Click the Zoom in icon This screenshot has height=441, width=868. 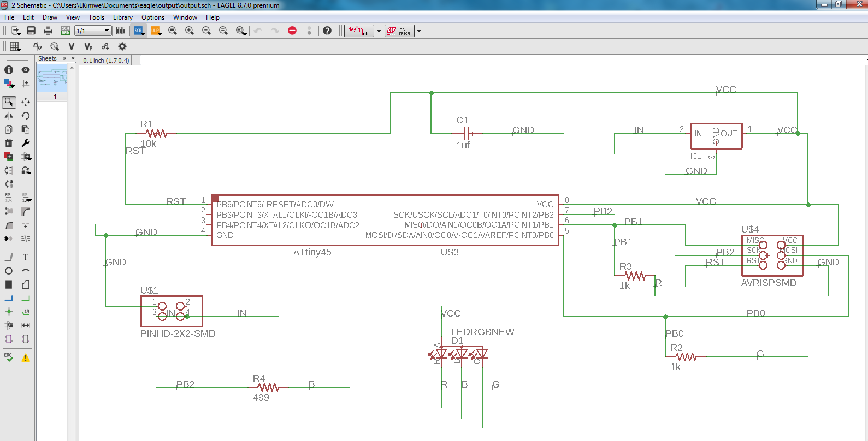pos(190,31)
